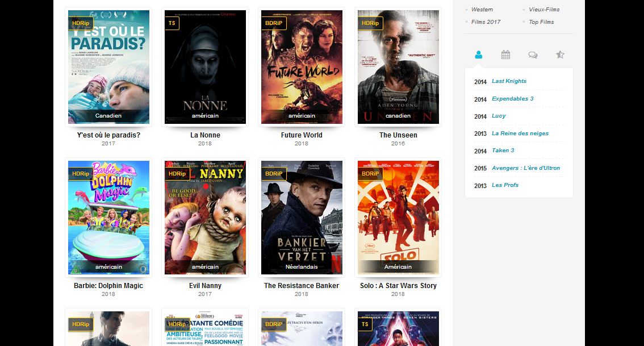Click the Canadien label on Y'est où le paradis?
This screenshot has height=346, width=644.
click(x=108, y=115)
